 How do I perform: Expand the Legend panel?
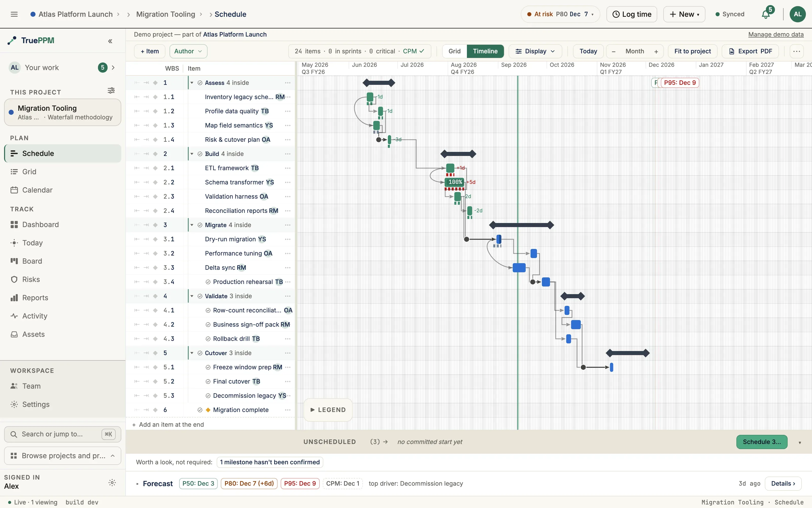tap(328, 409)
